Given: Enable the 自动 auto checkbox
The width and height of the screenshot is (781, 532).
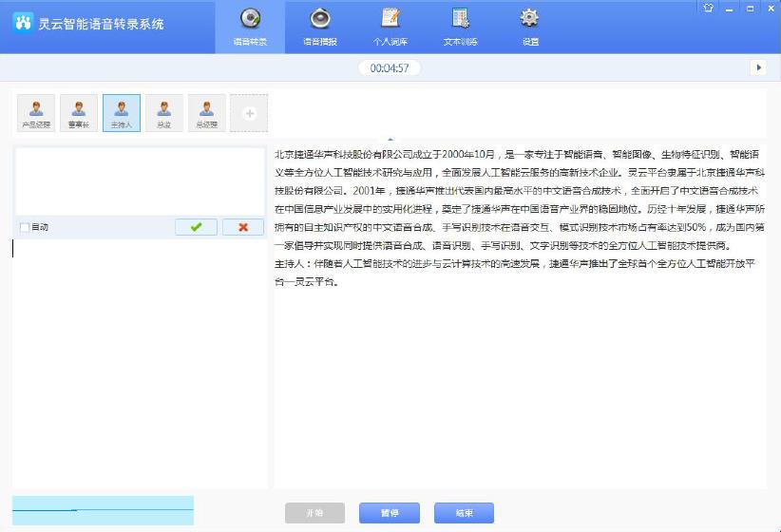Looking at the screenshot, I should point(25,227).
